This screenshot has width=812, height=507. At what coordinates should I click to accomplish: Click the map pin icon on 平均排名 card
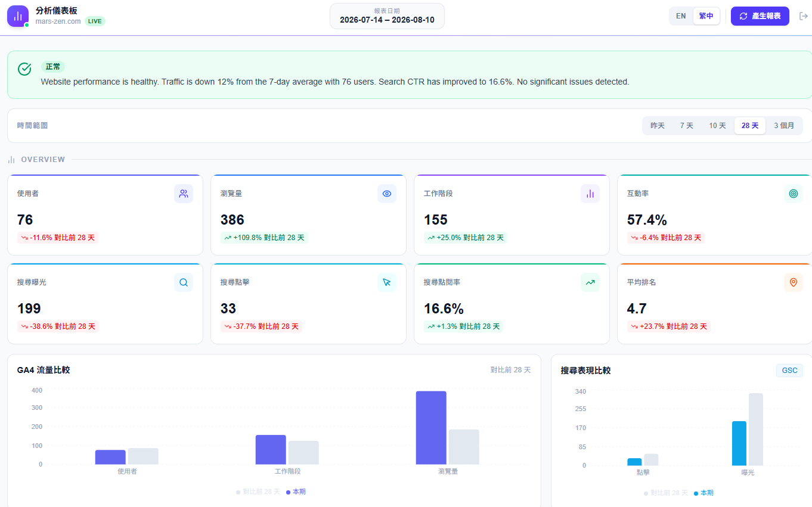pyautogui.click(x=794, y=282)
